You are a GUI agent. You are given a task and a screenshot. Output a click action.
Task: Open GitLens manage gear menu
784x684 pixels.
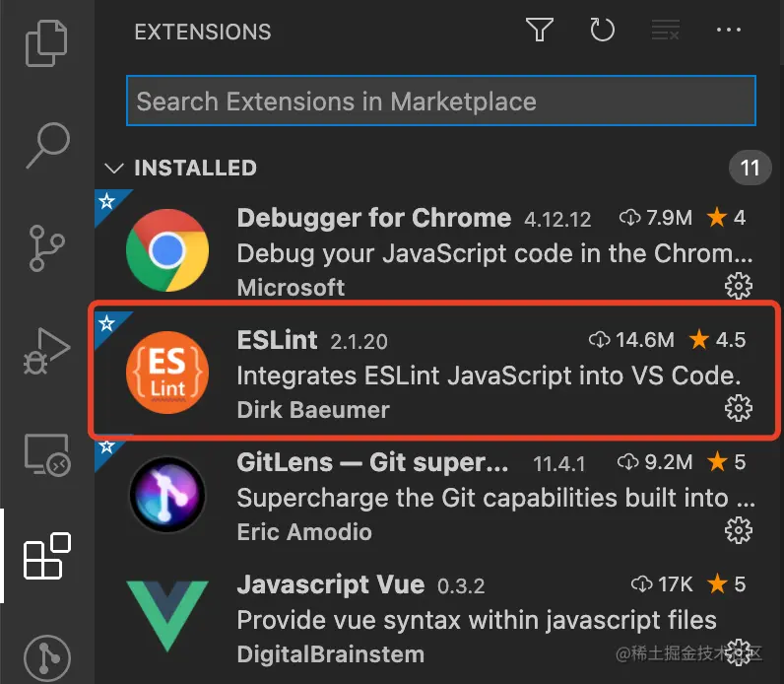tap(739, 530)
